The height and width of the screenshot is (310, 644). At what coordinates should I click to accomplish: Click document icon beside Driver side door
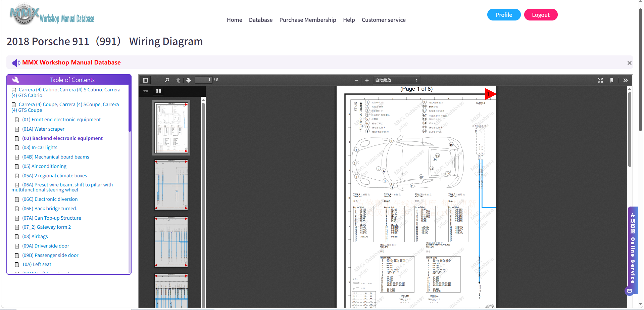click(17, 246)
